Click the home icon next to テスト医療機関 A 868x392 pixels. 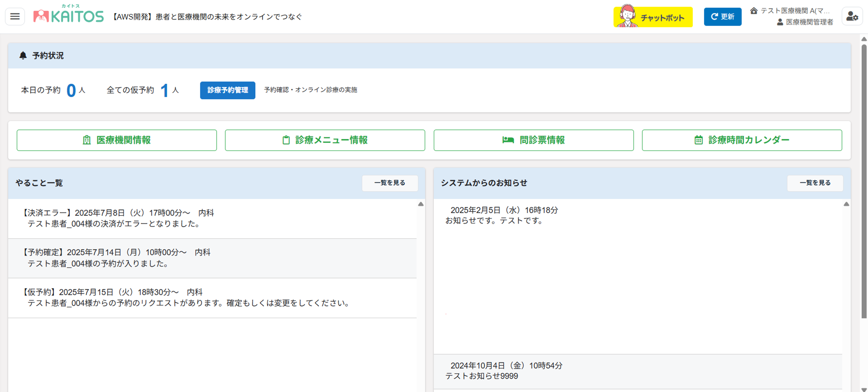pyautogui.click(x=754, y=11)
